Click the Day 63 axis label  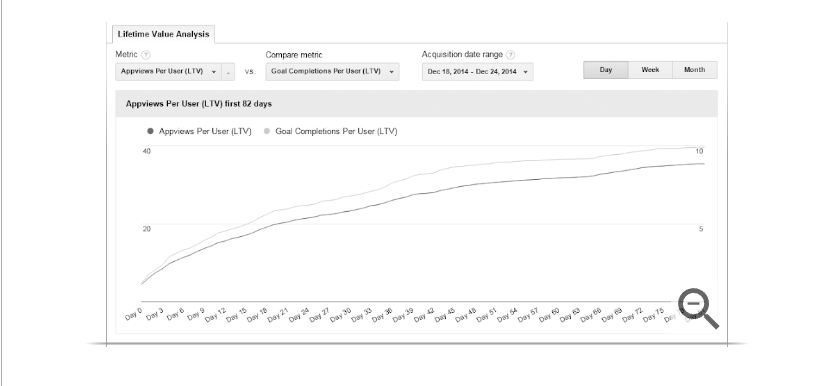(570, 315)
